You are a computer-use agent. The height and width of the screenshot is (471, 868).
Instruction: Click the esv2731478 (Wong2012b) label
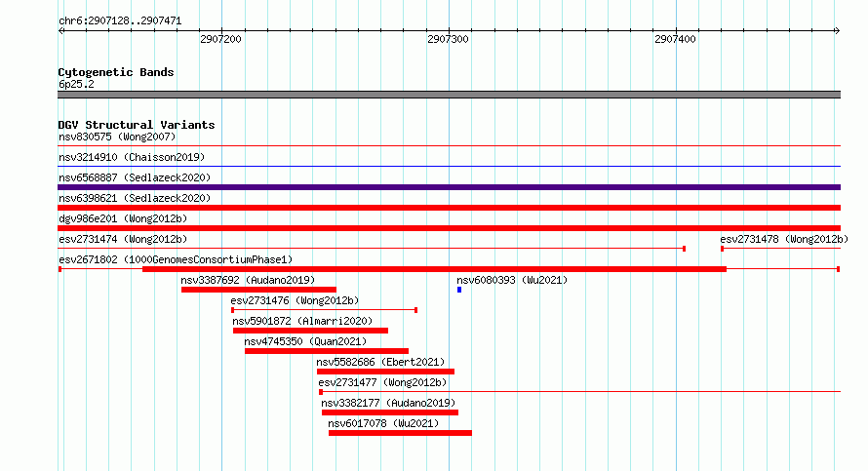(784, 239)
